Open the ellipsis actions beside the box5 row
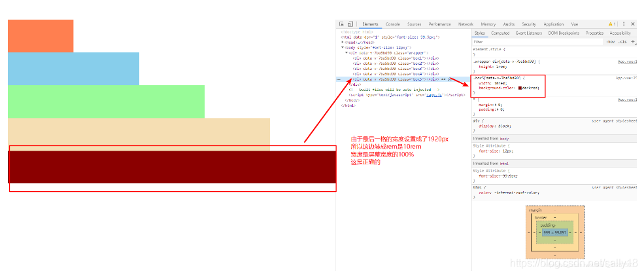The width and height of the screenshot is (644, 275). [x=339, y=79]
